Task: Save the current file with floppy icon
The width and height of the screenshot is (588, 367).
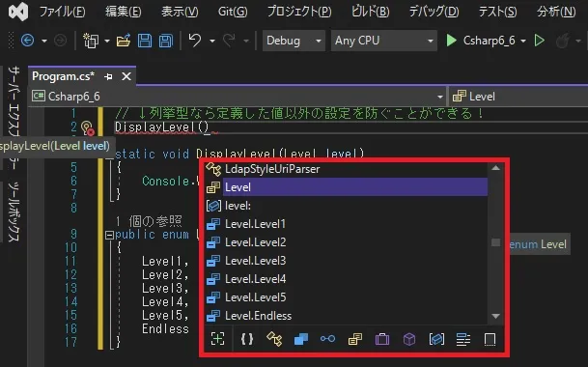Action: pyautogui.click(x=145, y=41)
